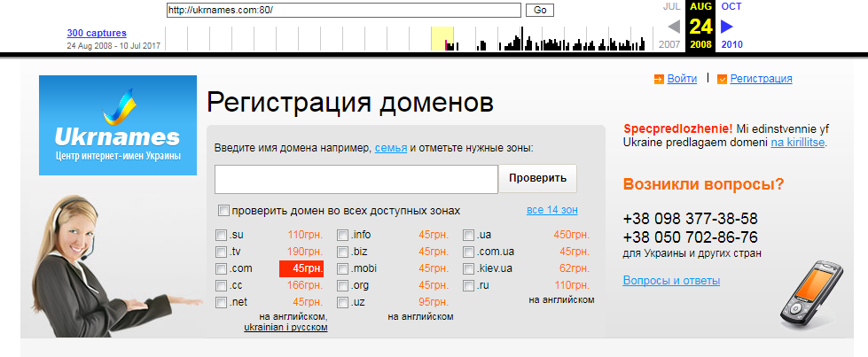Go to next capture with blue arrow
The width and height of the screenshot is (868, 357).
pos(727,27)
